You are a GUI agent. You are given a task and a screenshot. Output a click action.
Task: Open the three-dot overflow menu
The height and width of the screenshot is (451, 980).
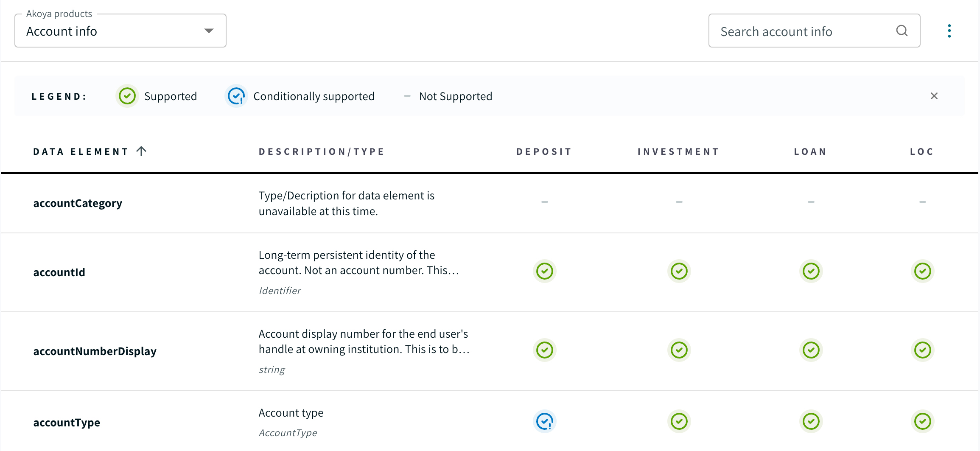pyautogui.click(x=949, y=31)
